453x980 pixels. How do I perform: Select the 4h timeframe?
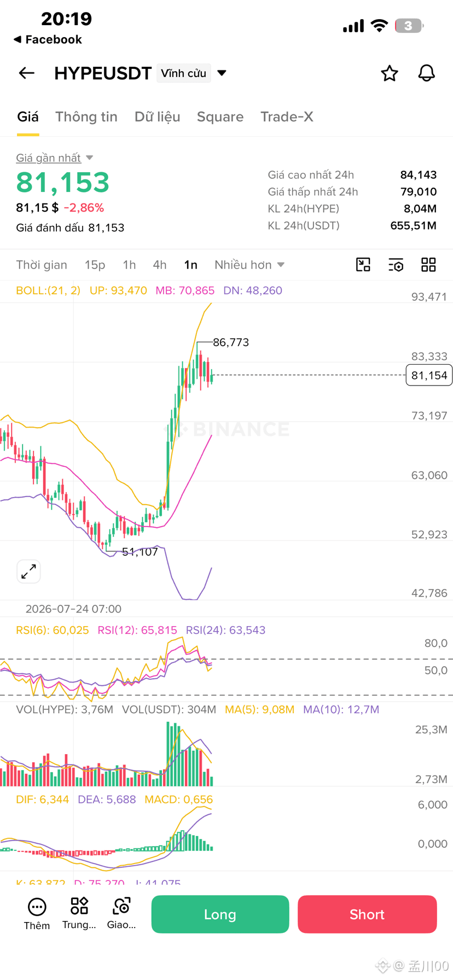160,265
